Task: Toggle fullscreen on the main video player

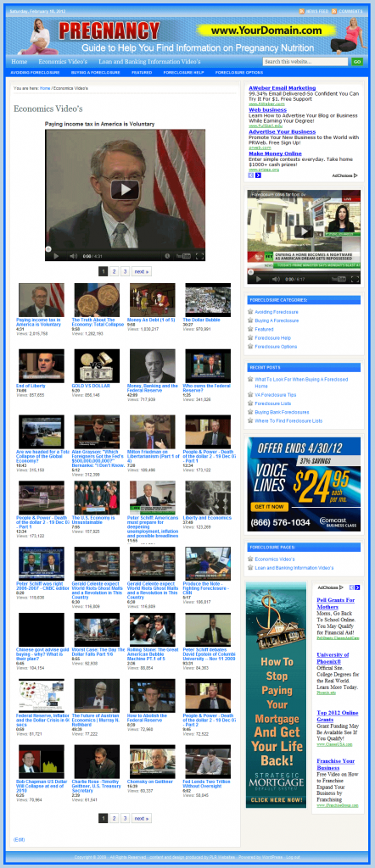Action: pyautogui.click(x=200, y=256)
